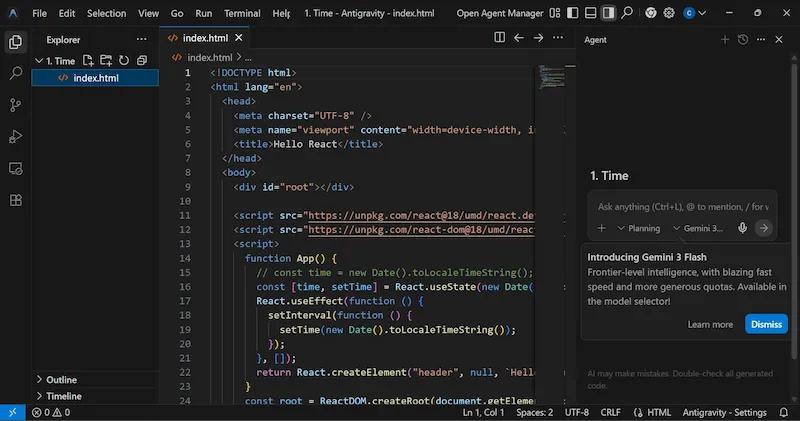Open the File menu

39,13
